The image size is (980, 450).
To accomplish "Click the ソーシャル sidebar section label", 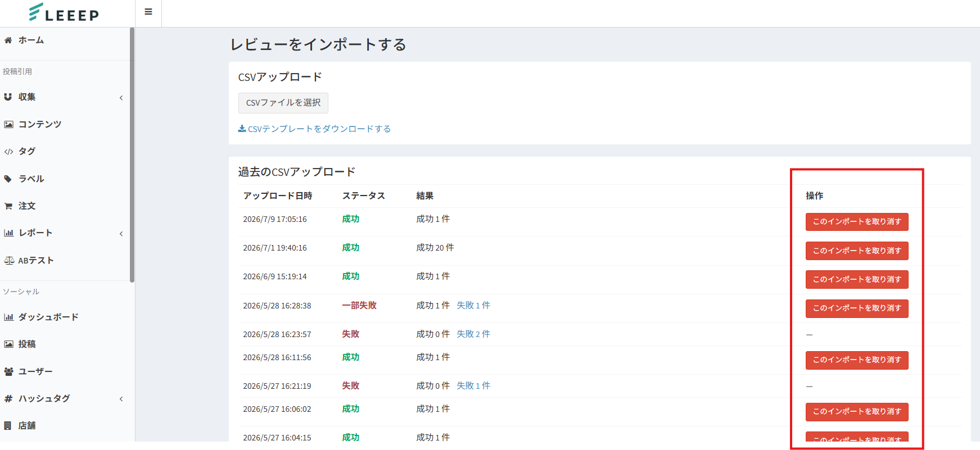I will (21, 292).
